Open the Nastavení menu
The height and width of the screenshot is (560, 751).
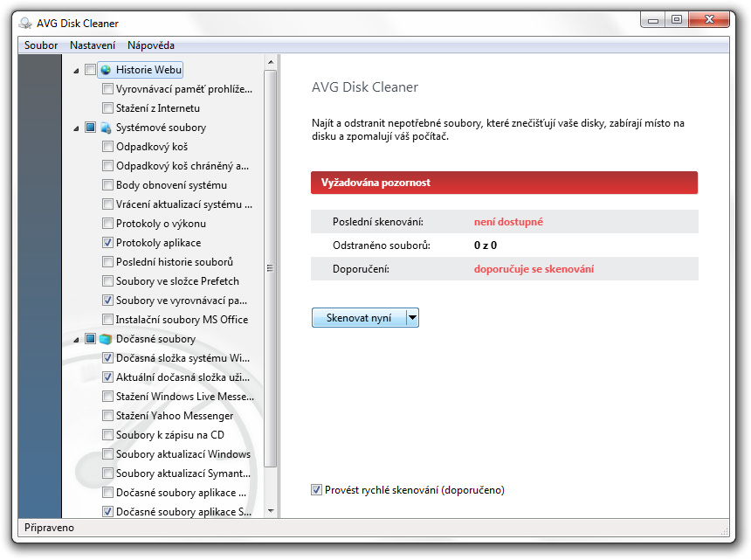[93, 45]
